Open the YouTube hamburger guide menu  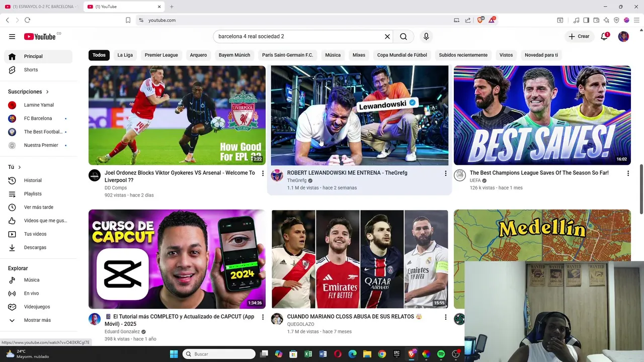click(x=12, y=36)
